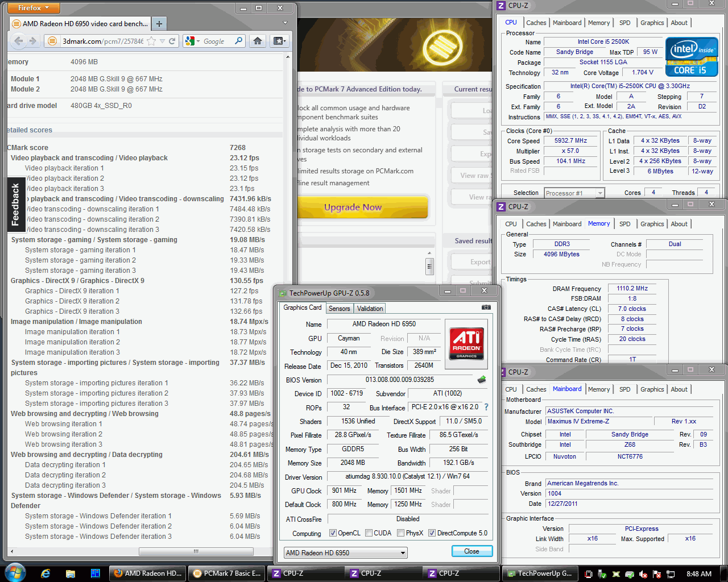Image resolution: width=728 pixels, height=582 pixels.
Task: Open the AMD Radeon HD 6950 card selector dropdown
Action: [x=346, y=553]
